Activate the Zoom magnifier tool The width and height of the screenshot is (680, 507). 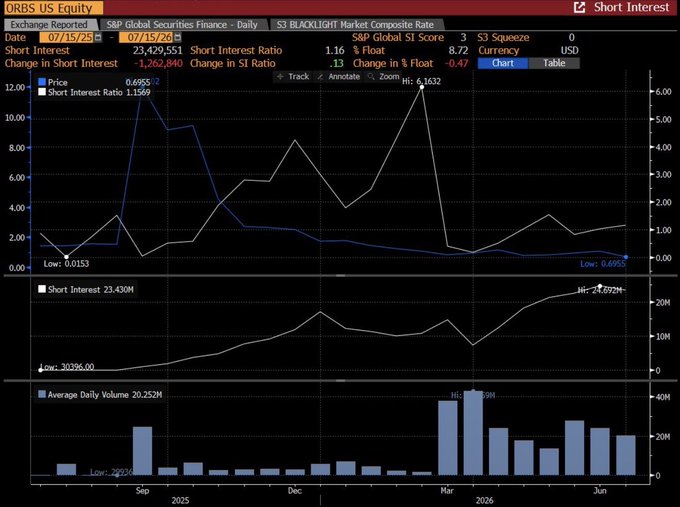coord(383,76)
